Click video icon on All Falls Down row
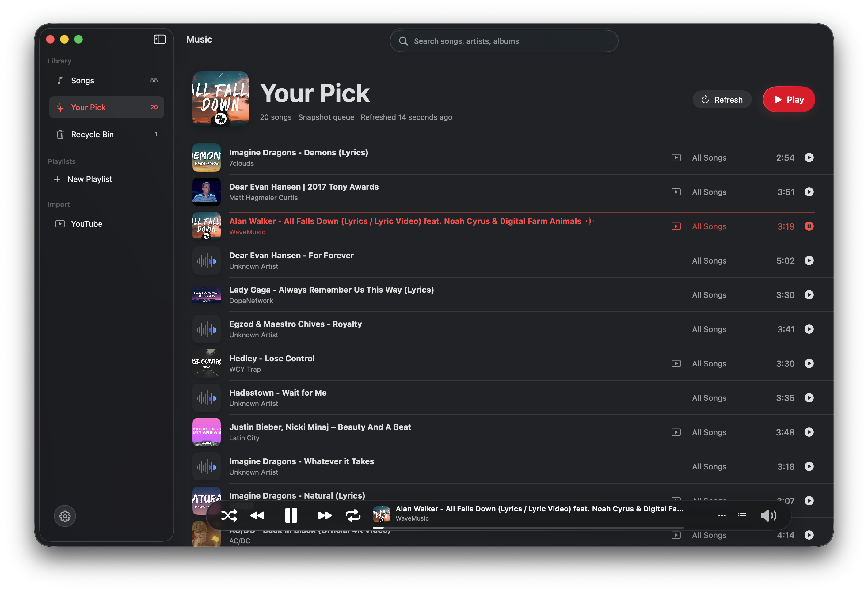The width and height of the screenshot is (868, 592). 676,226
